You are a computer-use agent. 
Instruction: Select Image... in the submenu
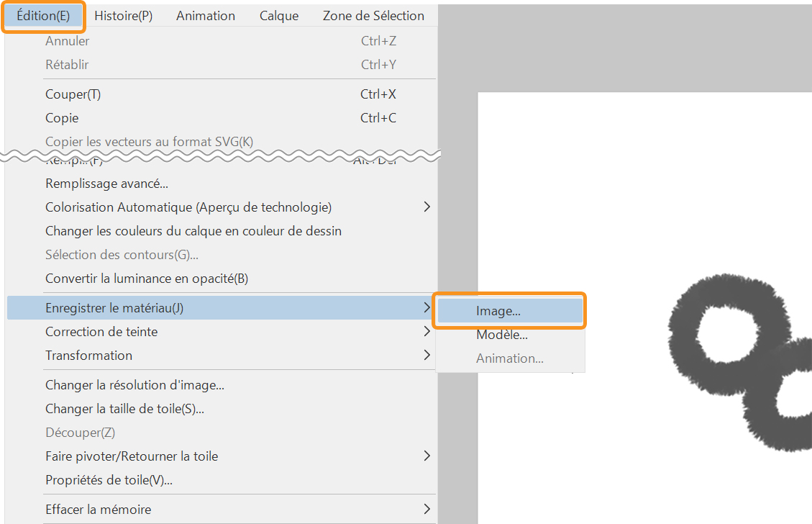[498, 311]
